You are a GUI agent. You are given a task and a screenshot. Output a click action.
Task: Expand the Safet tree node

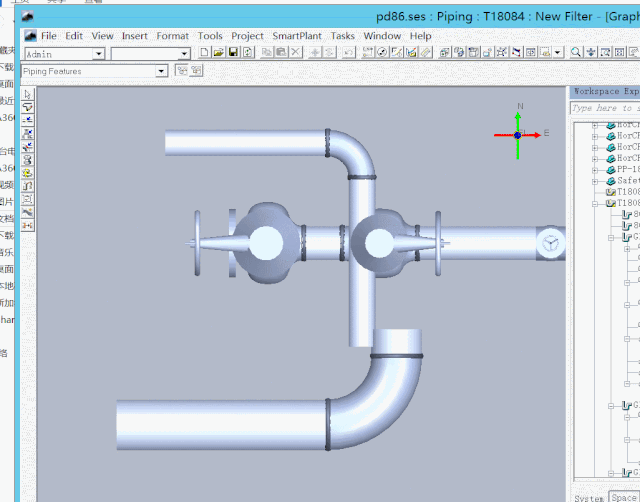click(595, 181)
